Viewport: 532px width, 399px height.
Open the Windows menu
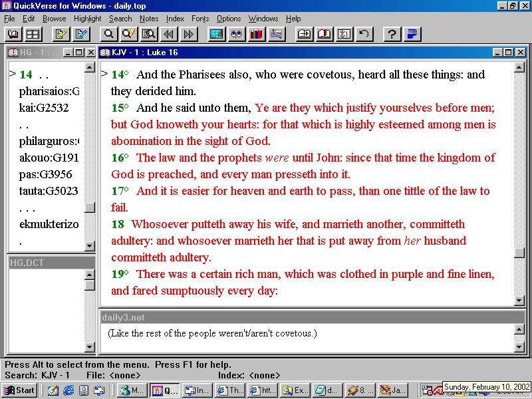263,19
